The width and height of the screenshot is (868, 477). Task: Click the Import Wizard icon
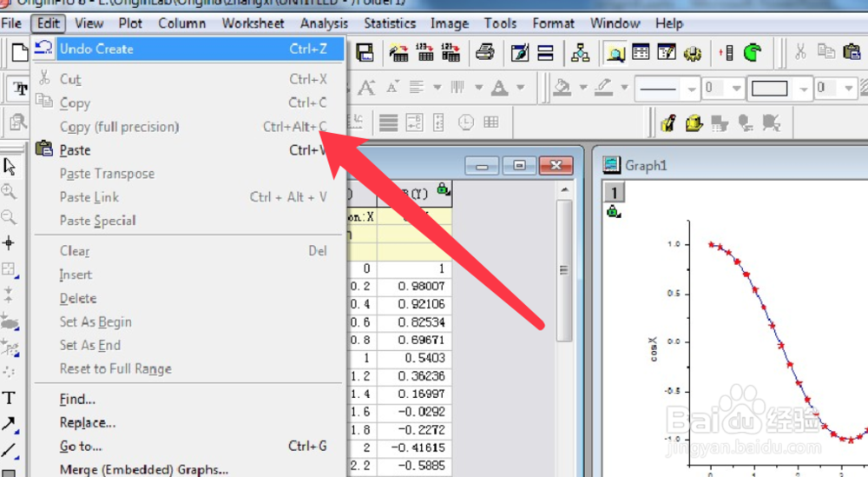click(398, 53)
